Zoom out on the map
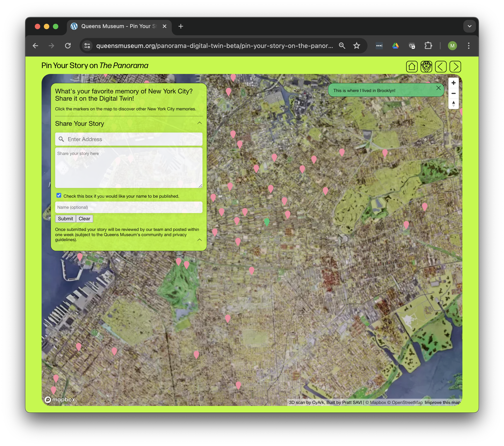Screen dimensions: 504x446 click(x=453, y=93)
